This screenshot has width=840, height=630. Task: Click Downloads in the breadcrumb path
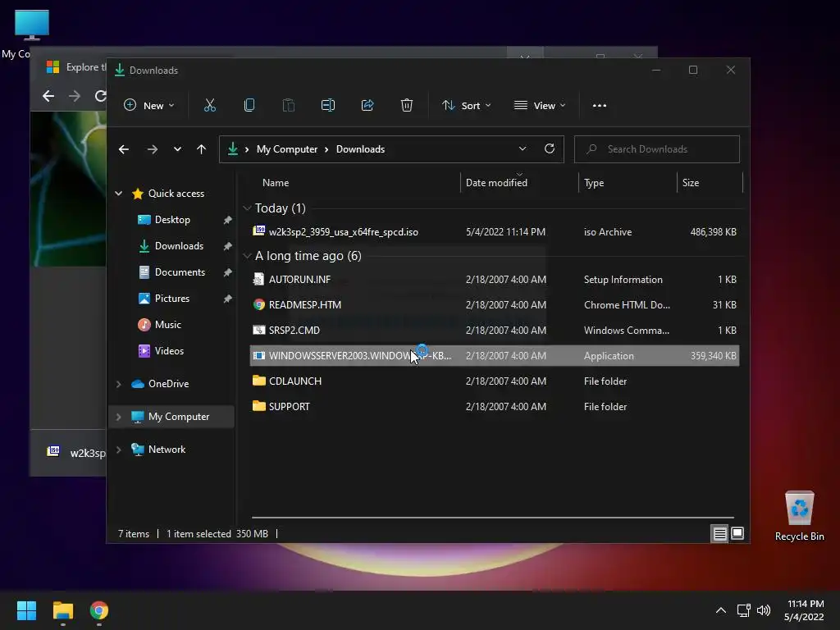361,149
